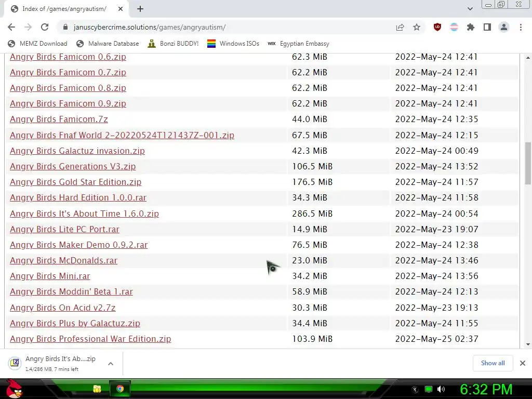Open the MEMZ Download bookmark
The image size is (532, 399).
[37, 44]
